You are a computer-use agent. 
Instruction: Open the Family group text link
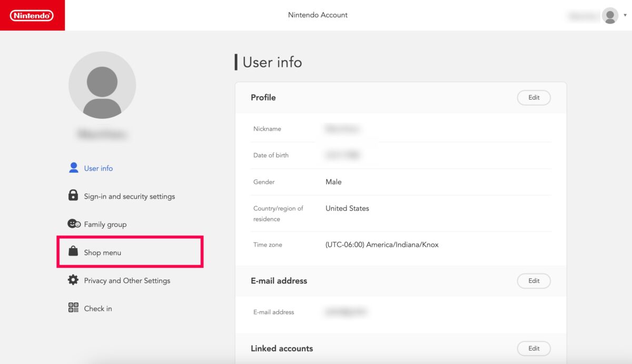[105, 225]
